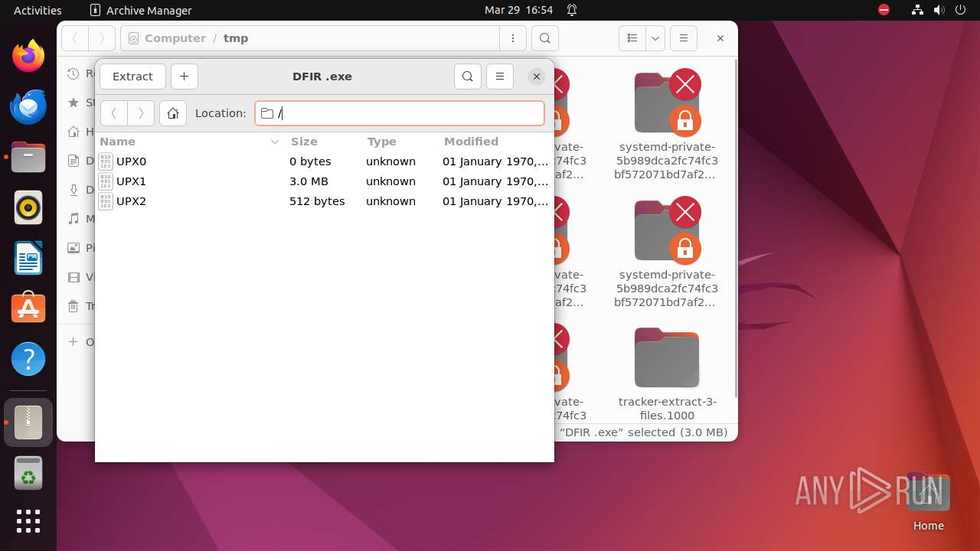Sort archive list by Modified column
The height and width of the screenshot is (551, 980).
(496, 142)
